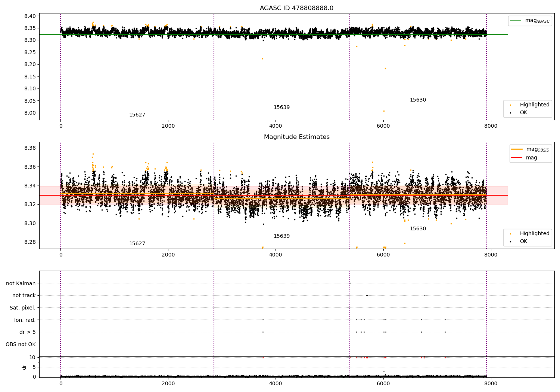Click the 'dr > 5' flag row label
The image size is (560, 392).
click(28, 332)
